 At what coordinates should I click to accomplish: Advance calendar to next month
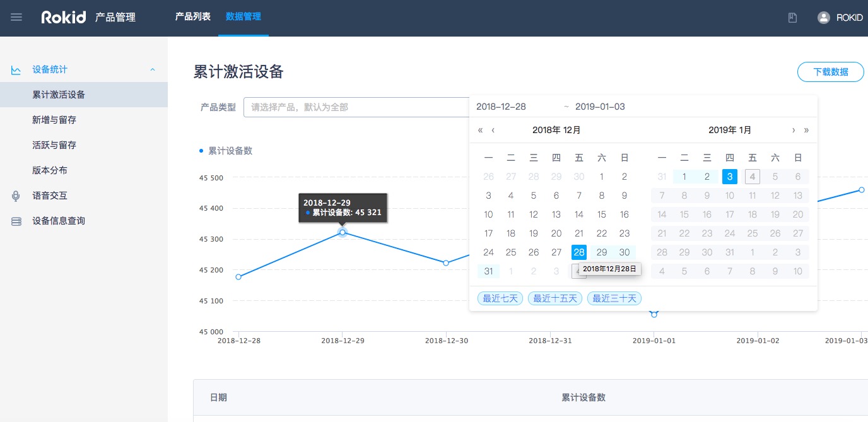(x=794, y=131)
